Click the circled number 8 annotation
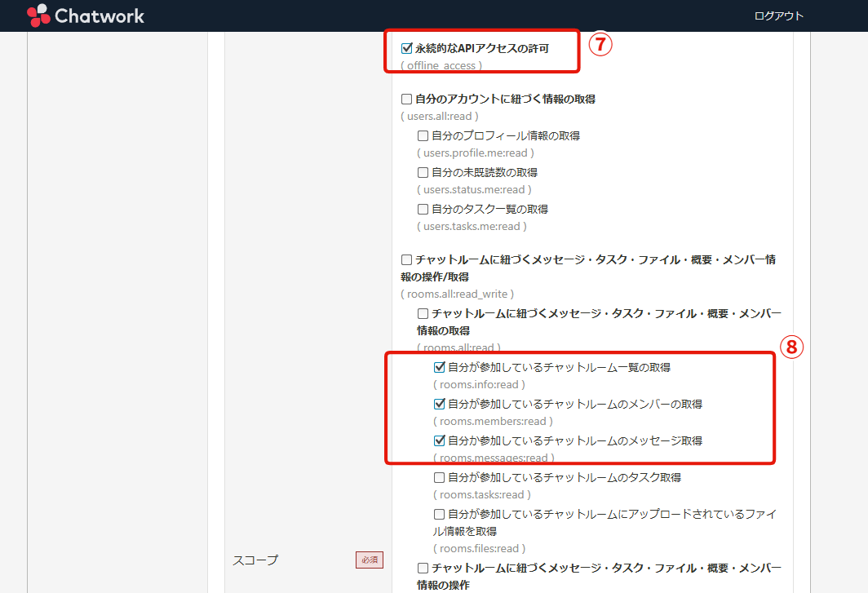 [x=791, y=347]
